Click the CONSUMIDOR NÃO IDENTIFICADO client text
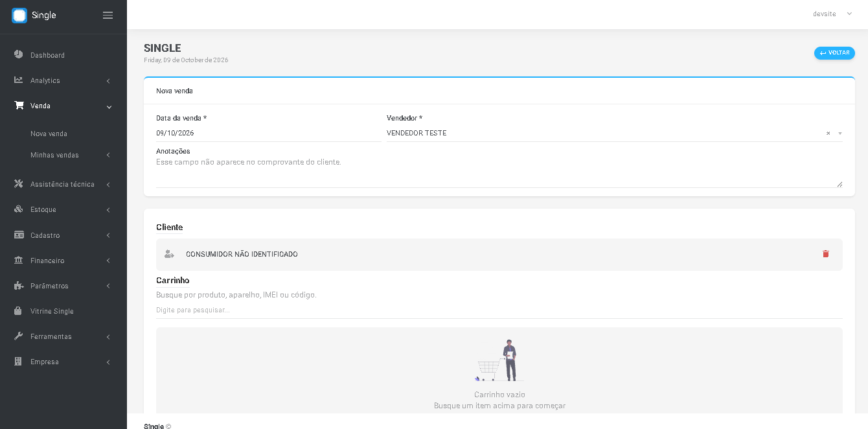868x429 pixels. coord(242,255)
